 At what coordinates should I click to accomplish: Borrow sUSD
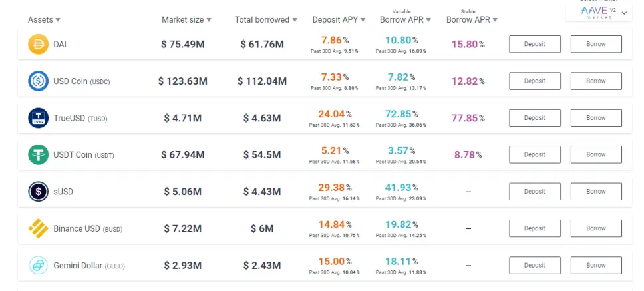click(x=596, y=192)
